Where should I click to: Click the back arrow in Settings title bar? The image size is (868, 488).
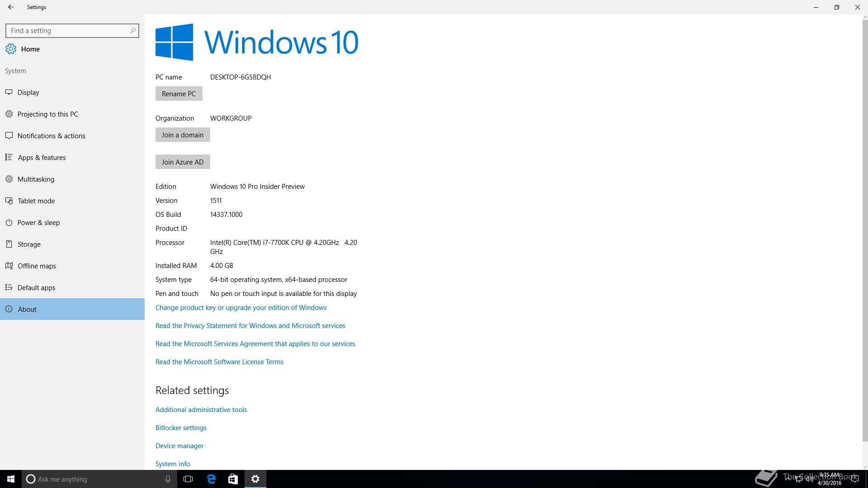[11, 7]
